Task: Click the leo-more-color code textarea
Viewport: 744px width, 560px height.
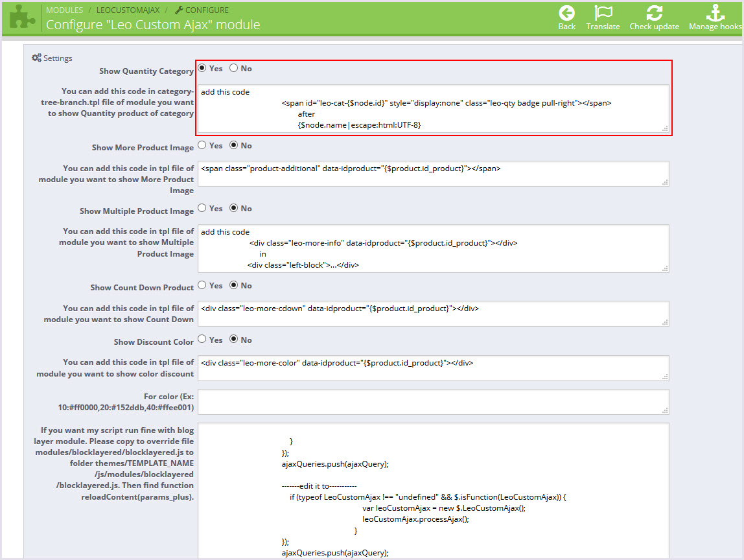Action: [x=433, y=367]
